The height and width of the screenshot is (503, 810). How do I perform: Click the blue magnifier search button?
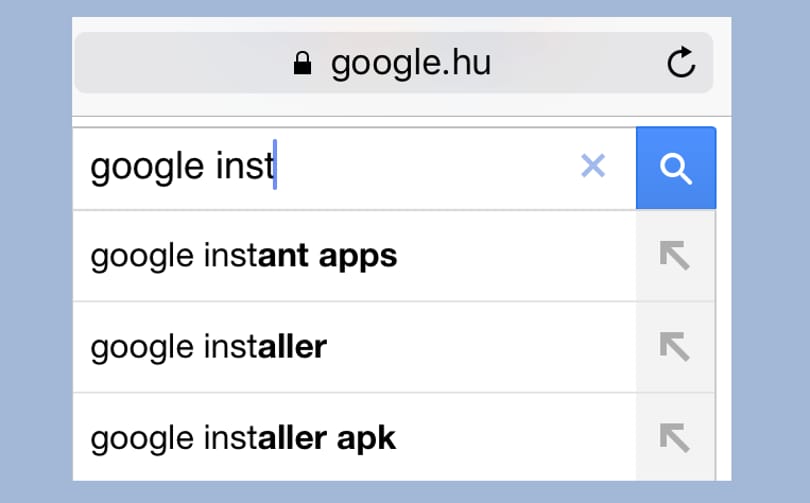pos(676,168)
